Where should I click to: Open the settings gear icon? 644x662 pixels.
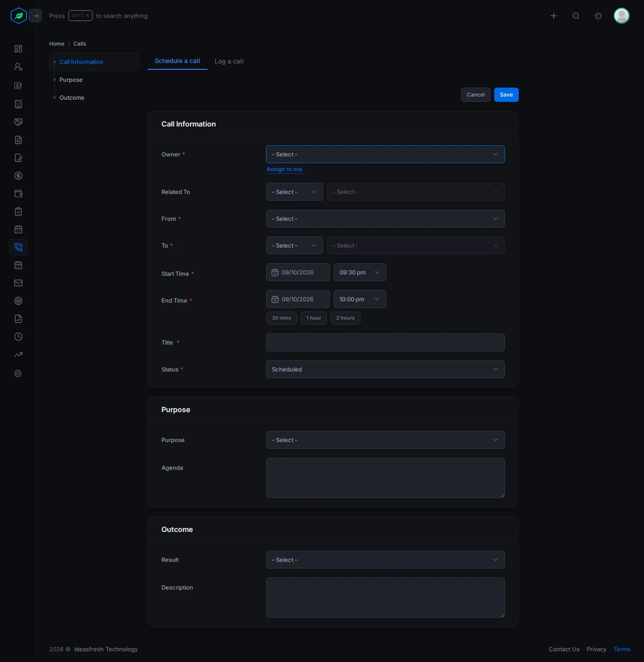18,373
